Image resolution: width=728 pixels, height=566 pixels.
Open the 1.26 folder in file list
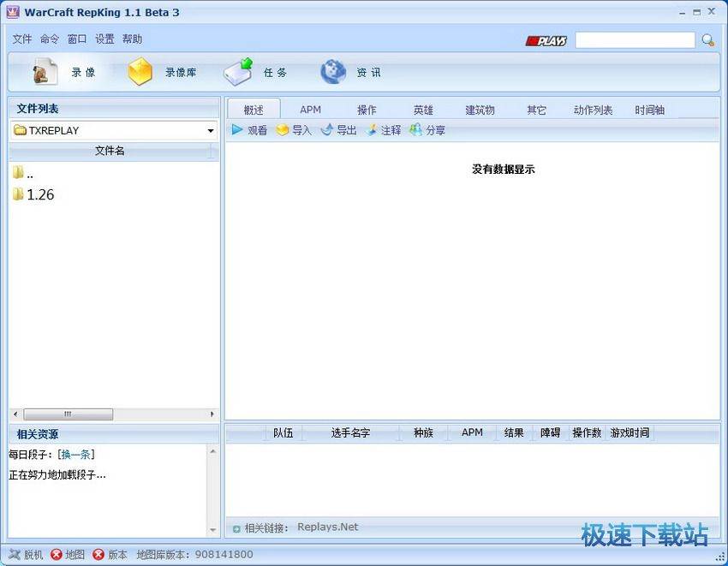(39, 194)
